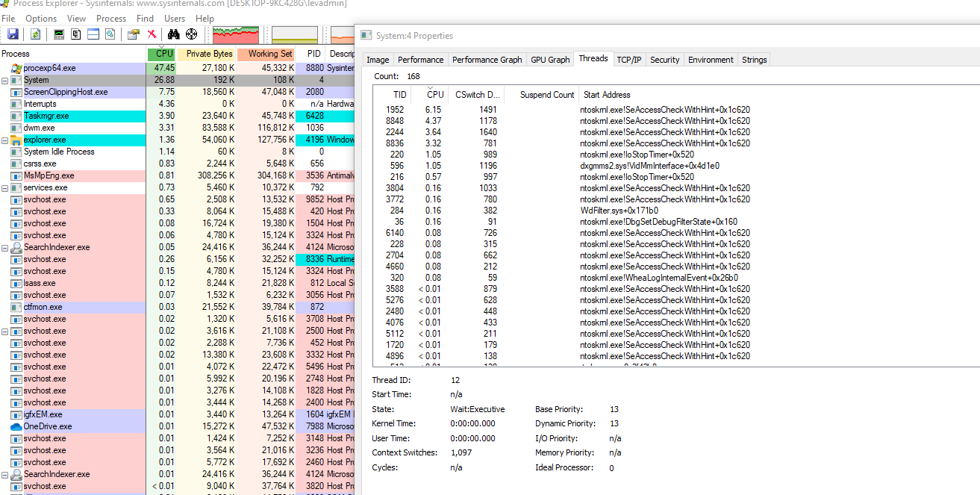Viewport: 980px width, 495px height.
Task: Open the Help menu
Action: point(205,18)
